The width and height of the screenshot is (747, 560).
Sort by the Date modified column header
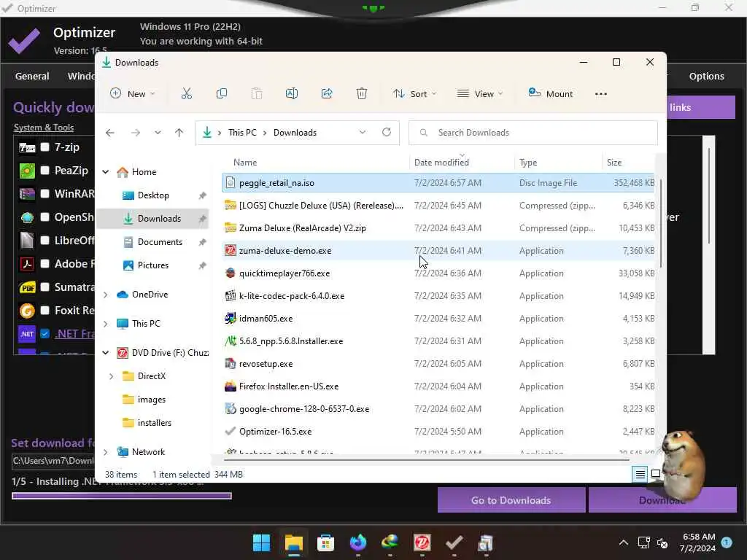pos(441,163)
